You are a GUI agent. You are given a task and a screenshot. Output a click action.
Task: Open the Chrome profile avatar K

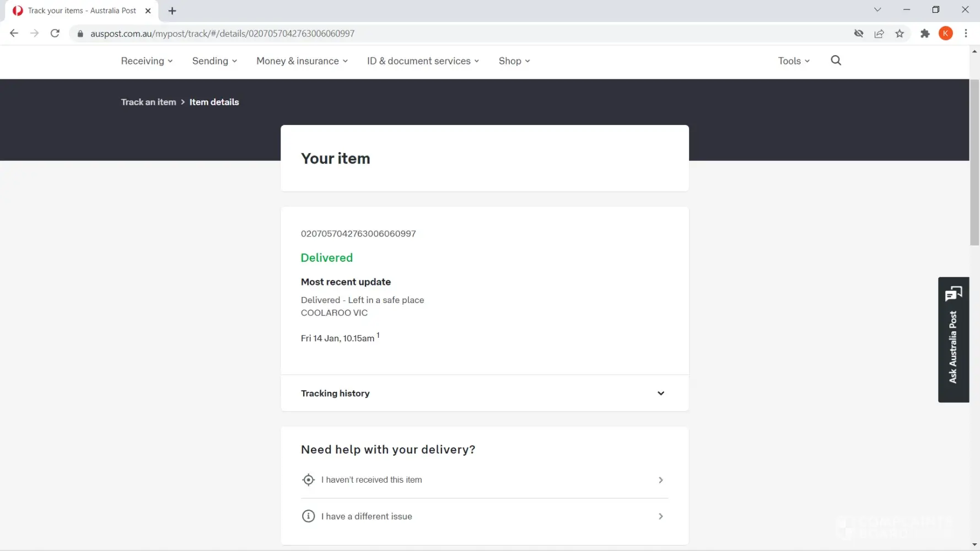[945, 34]
